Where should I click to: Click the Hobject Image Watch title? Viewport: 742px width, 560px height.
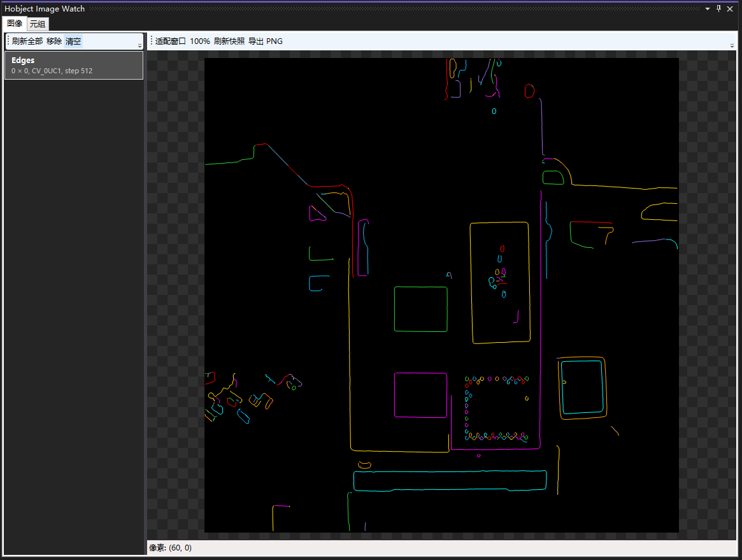pyautogui.click(x=45, y=8)
